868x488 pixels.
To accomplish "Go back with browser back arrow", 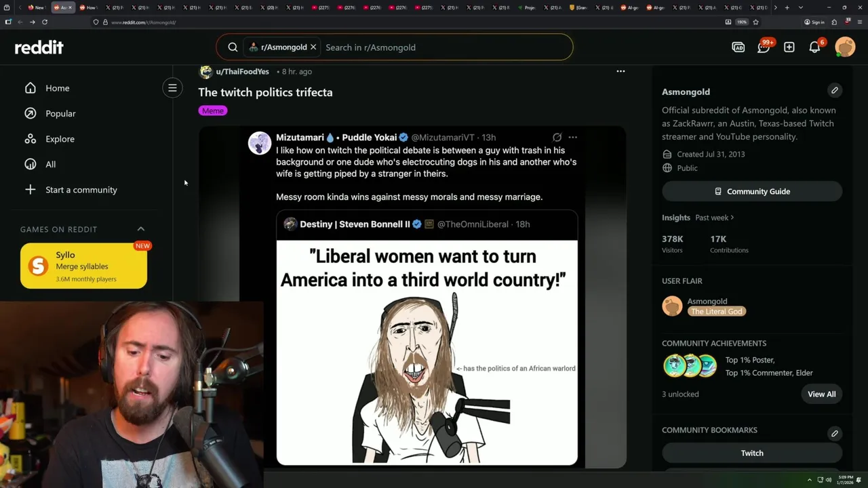I will click(x=20, y=22).
